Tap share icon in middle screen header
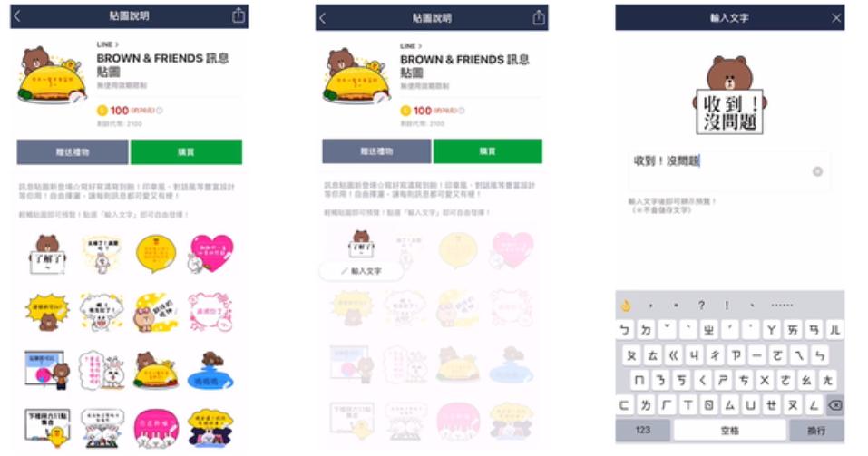Screen dimensions: 868x456 coord(539,18)
